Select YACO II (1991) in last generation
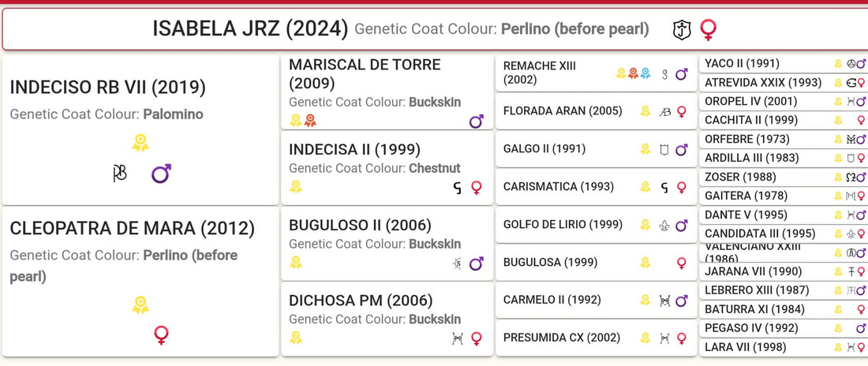This screenshot has height=366, width=868. pos(742,63)
